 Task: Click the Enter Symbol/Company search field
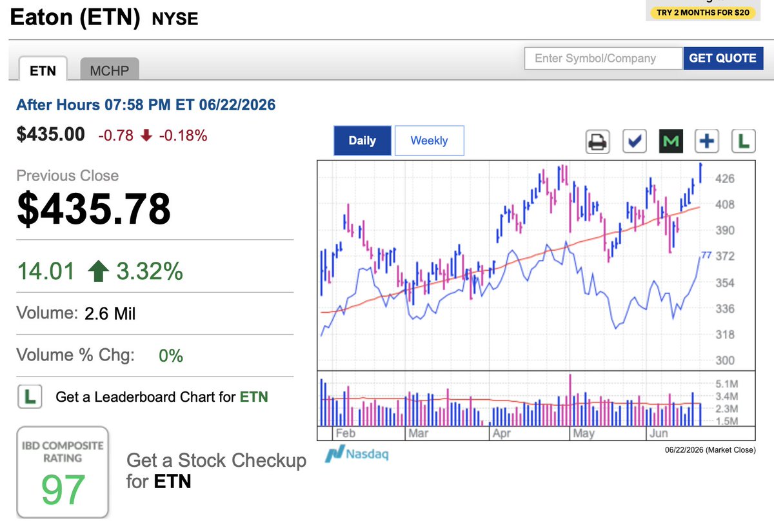coord(603,58)
